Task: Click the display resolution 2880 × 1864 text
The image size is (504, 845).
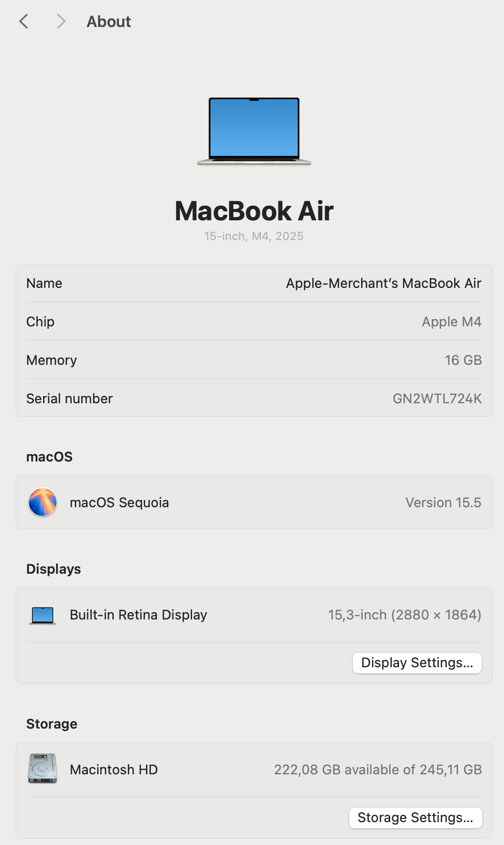Action: [435, 615]
